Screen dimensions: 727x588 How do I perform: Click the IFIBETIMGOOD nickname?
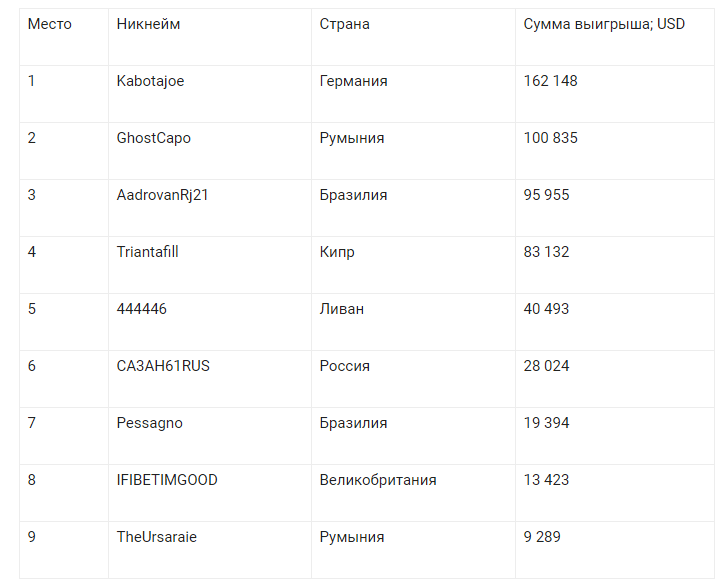166,480
